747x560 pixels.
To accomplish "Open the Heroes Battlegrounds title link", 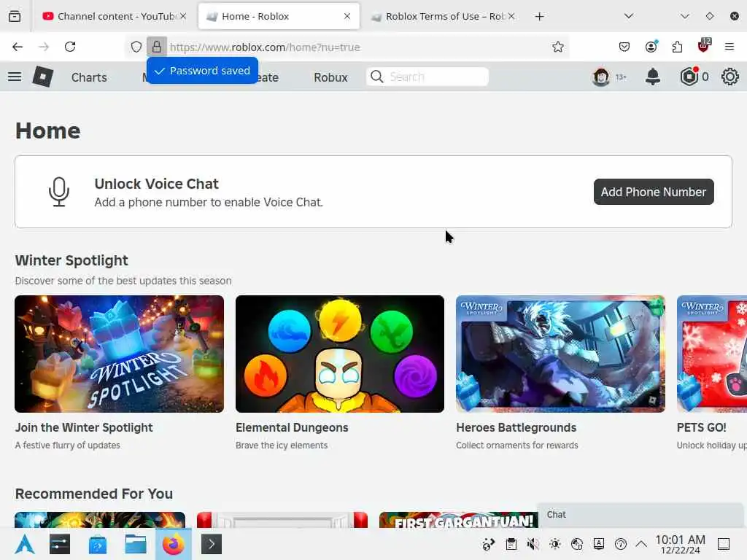I will tap(516, 427).
